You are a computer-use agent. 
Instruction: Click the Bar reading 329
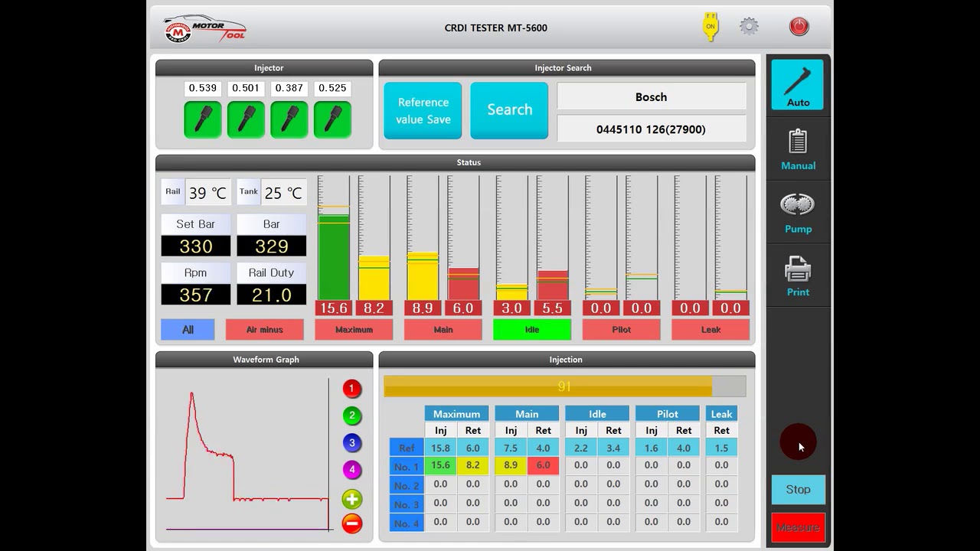271,246
